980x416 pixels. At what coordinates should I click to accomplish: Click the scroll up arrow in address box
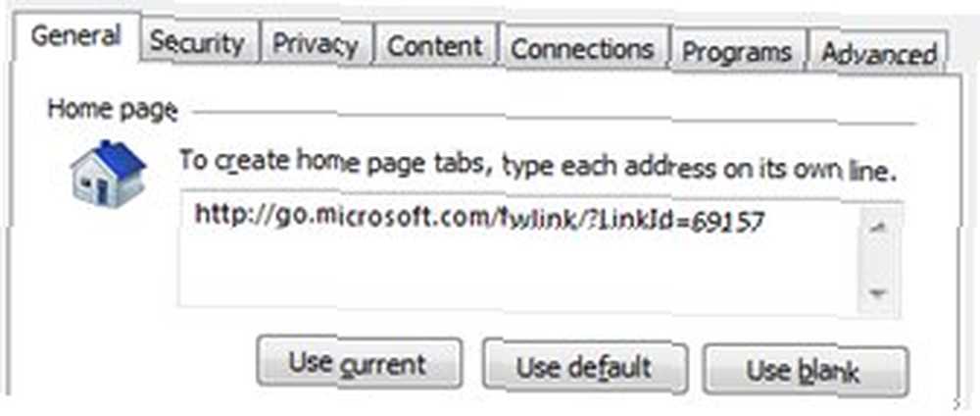pyautogui.click(x=879, y=228)
